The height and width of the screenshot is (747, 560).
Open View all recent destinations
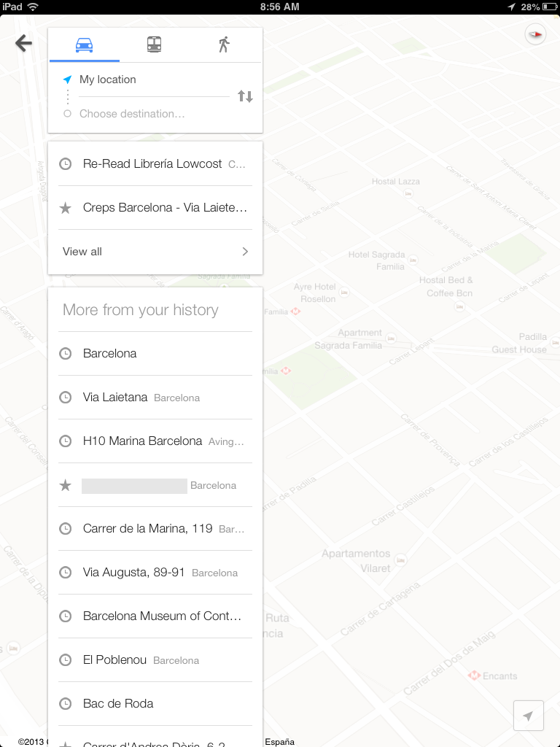point(155,252)
